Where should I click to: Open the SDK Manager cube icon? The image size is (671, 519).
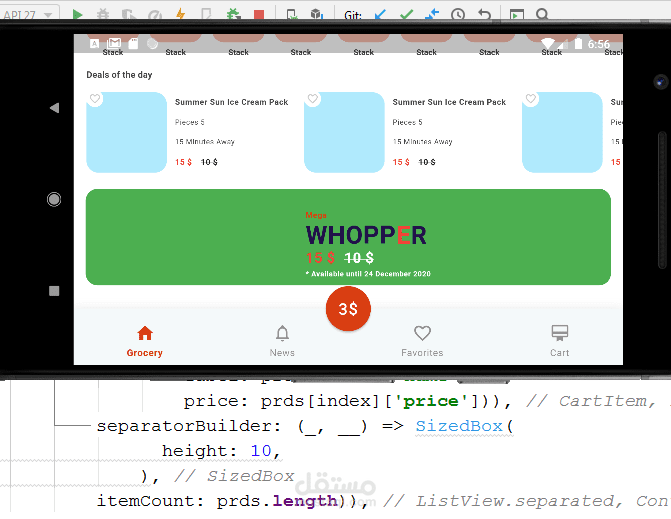tap(316, 15)
